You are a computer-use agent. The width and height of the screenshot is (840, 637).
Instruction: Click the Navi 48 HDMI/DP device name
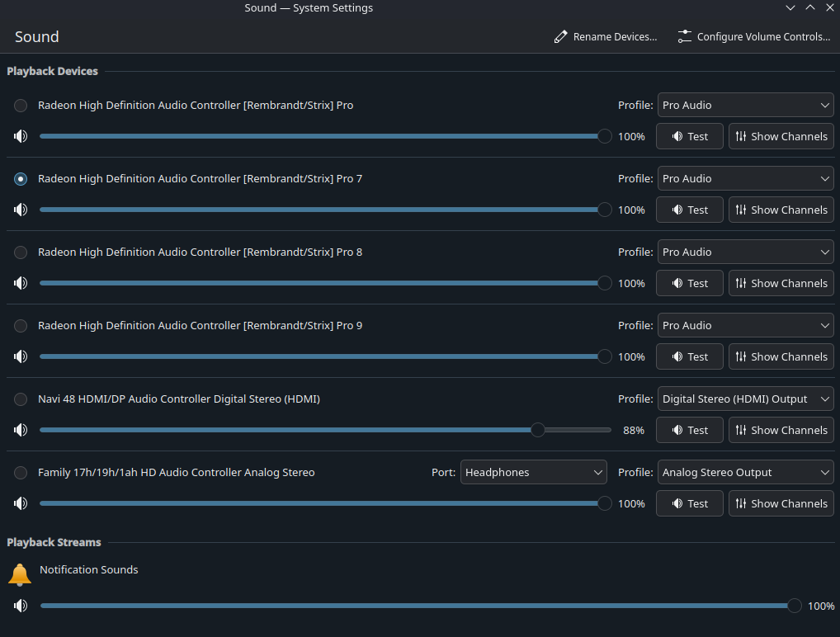tap(179, 399)
